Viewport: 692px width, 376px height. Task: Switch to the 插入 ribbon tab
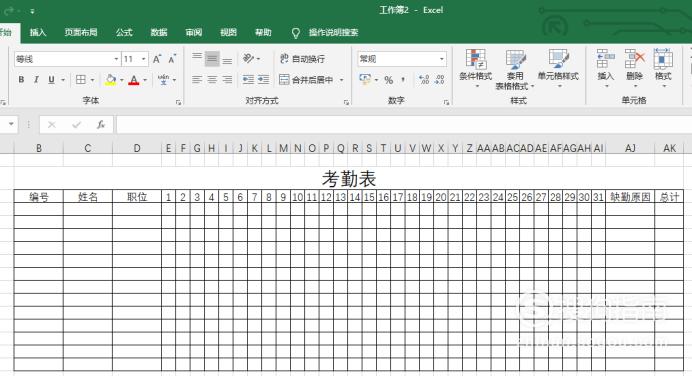click(x=38, y=32)
